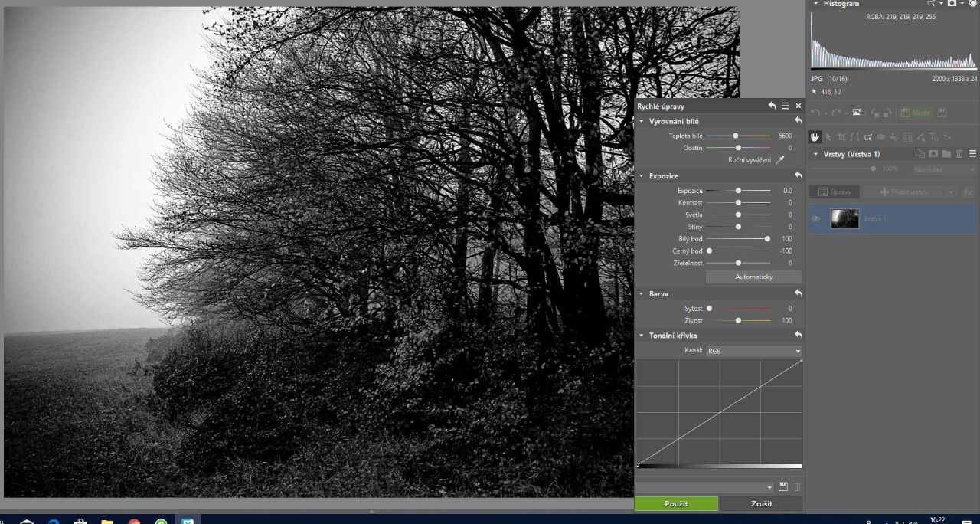The width and height of the screenshot is (980, 524).
Task: Collapse the Vyrovnání bílé section
Action: coord(642,121)
